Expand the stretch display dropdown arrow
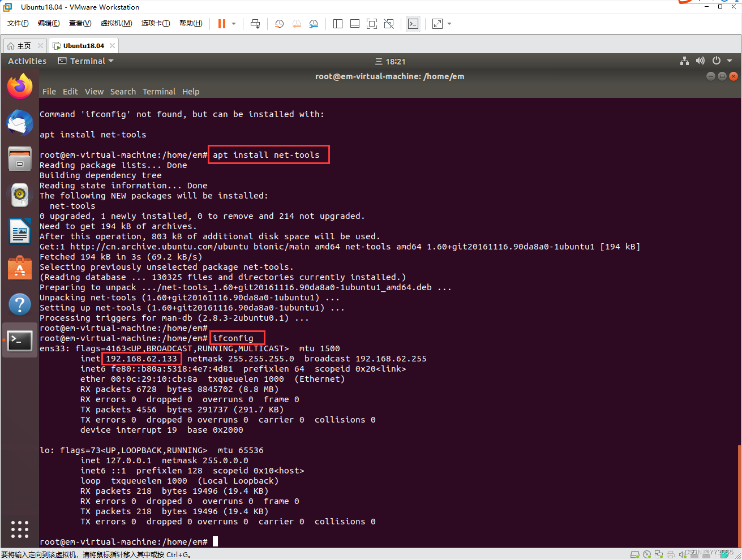This screenshot has width=742, height=560. tap(449, 24)
